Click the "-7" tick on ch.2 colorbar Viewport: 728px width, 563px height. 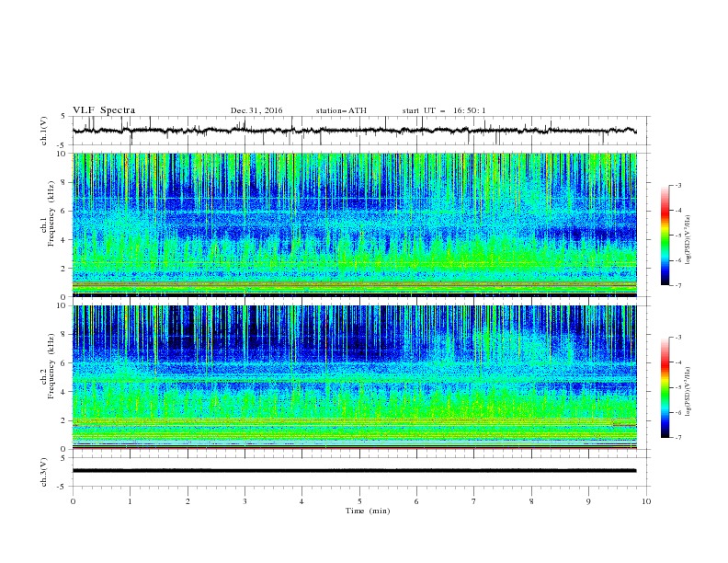[677, 438]
